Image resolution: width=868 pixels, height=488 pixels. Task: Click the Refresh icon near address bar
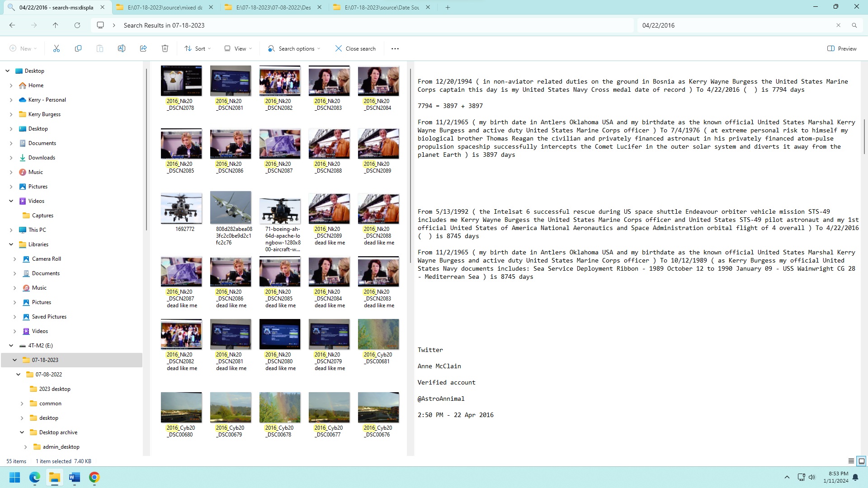[x=77, y=25]
